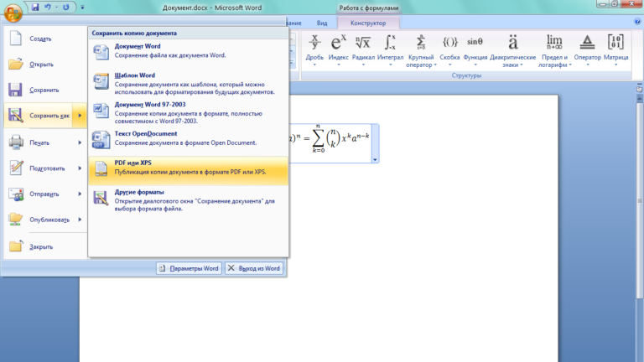The image size is (644, 362).
Task: Insert a Радикал (radical) structure
Action: [x=363, y=50]
